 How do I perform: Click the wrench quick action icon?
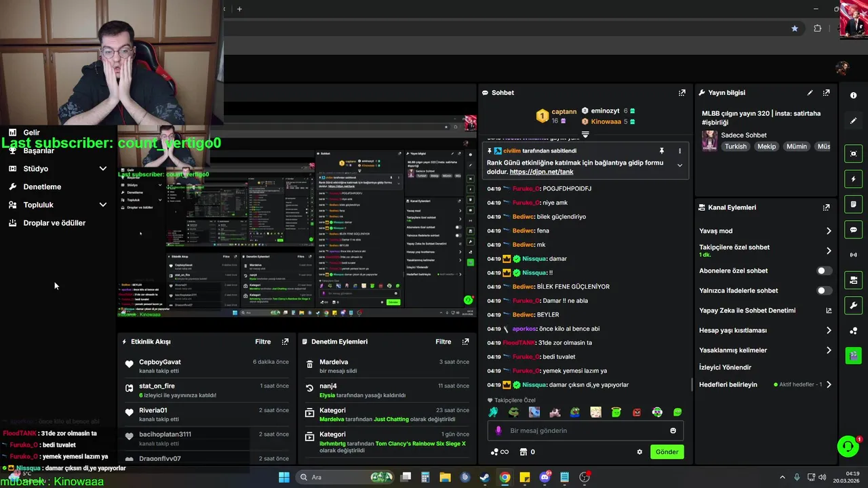click(853, 306)
